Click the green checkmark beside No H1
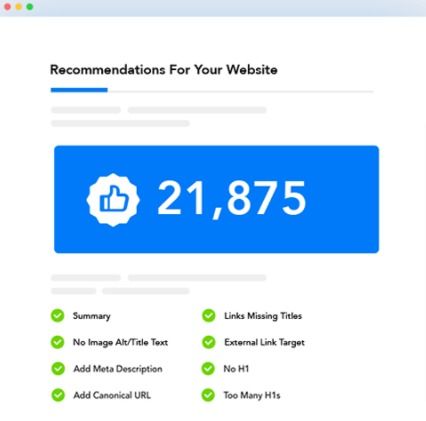426x421 pixels. 208,369
